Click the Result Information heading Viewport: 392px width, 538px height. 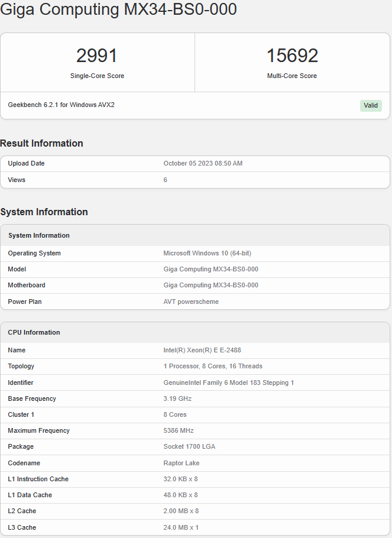(x=41, y=143)
